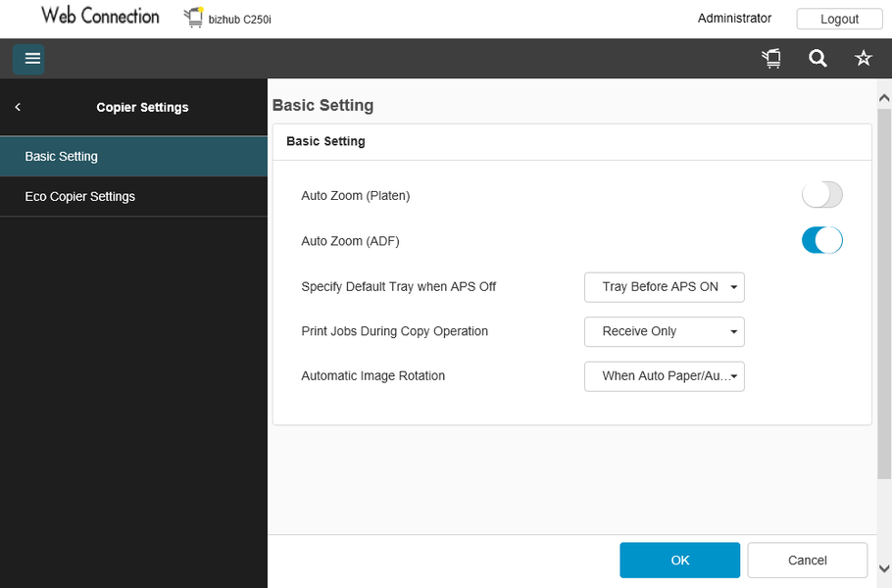Viewport: 892px width, 588px height.
Task: Click the bizhub C250i printer icon
Action: pos(193,18)
